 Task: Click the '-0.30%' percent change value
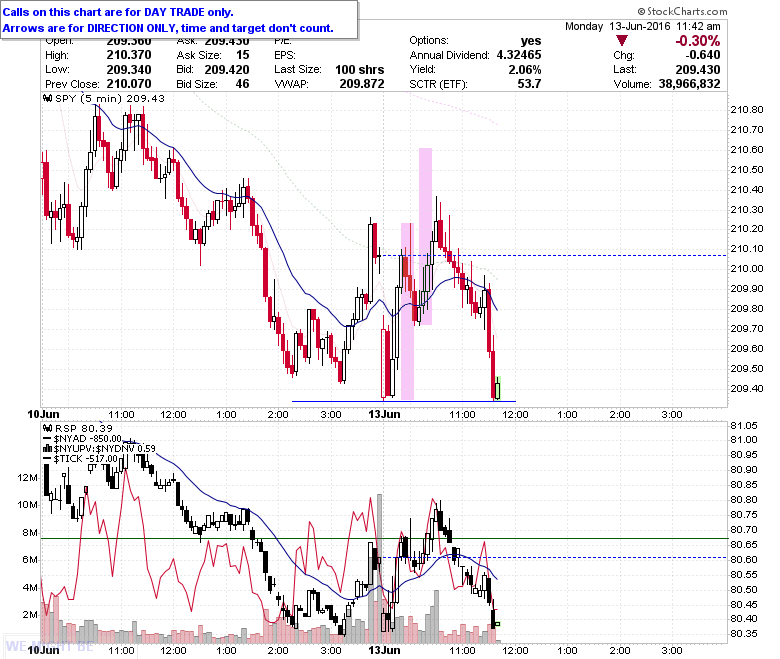697,41
